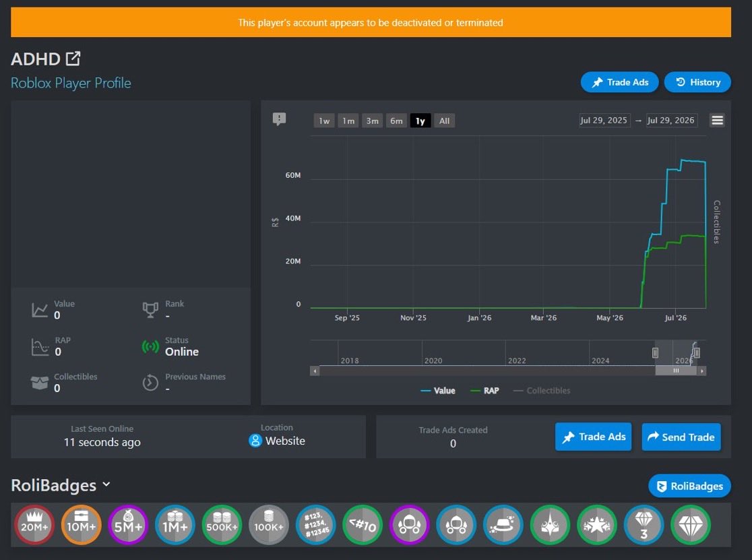Click the navigator scroll left arrow
Image resolution: width=752 pixels, height=560 pixels.
(x=315, y=371)
